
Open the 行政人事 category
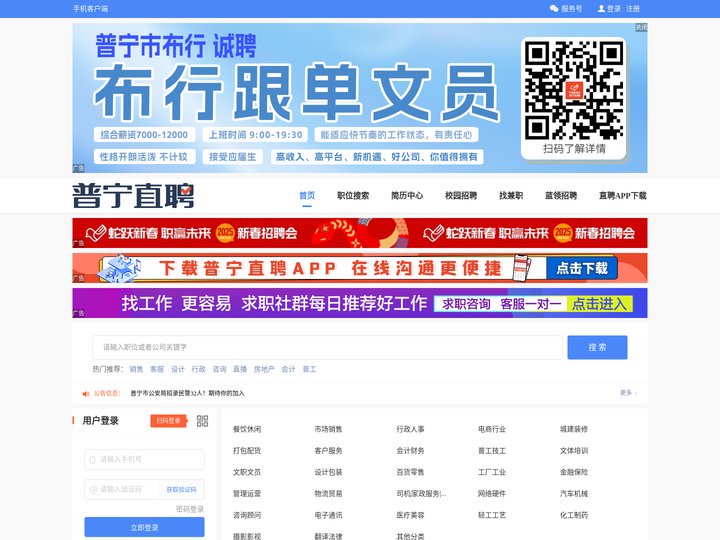[411, 429]
